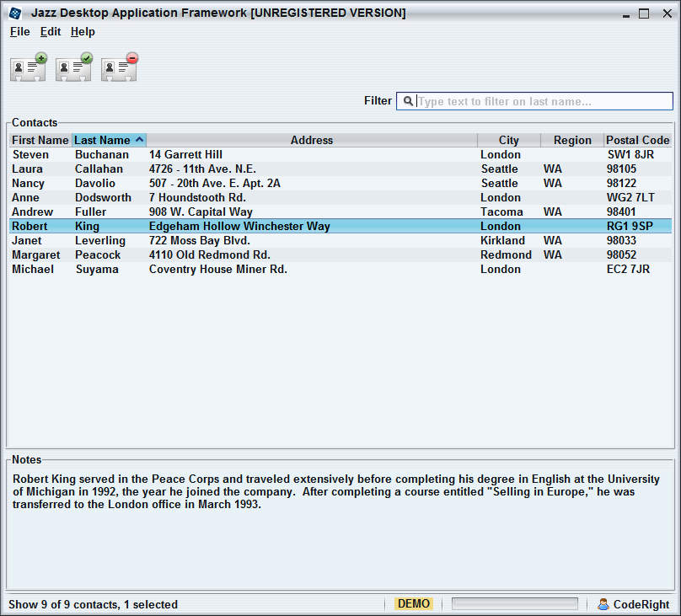Image resolution: width=681 pixels, height=616 pixels.
Task: Click postal code RG1 9SP
Action: click(630, 226)
